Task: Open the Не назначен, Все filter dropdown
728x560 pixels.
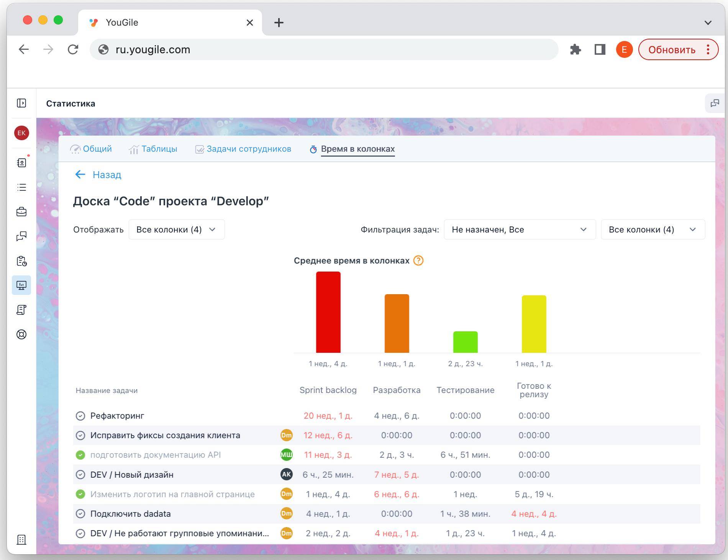Action: (519, 229)
